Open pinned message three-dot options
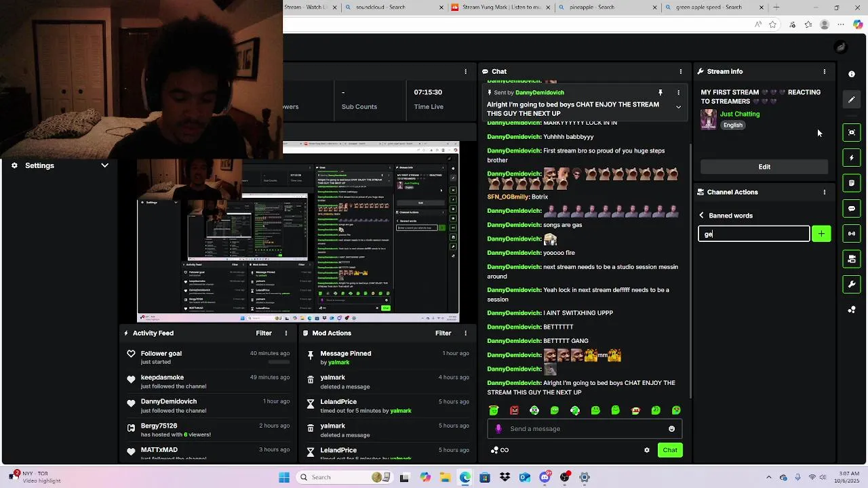 click(x=678, y=92)
